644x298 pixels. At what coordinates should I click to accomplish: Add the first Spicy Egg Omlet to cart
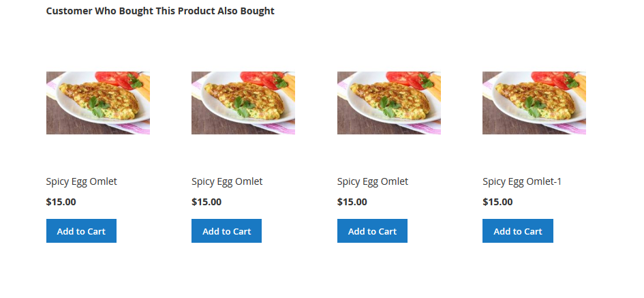[81, 231]
